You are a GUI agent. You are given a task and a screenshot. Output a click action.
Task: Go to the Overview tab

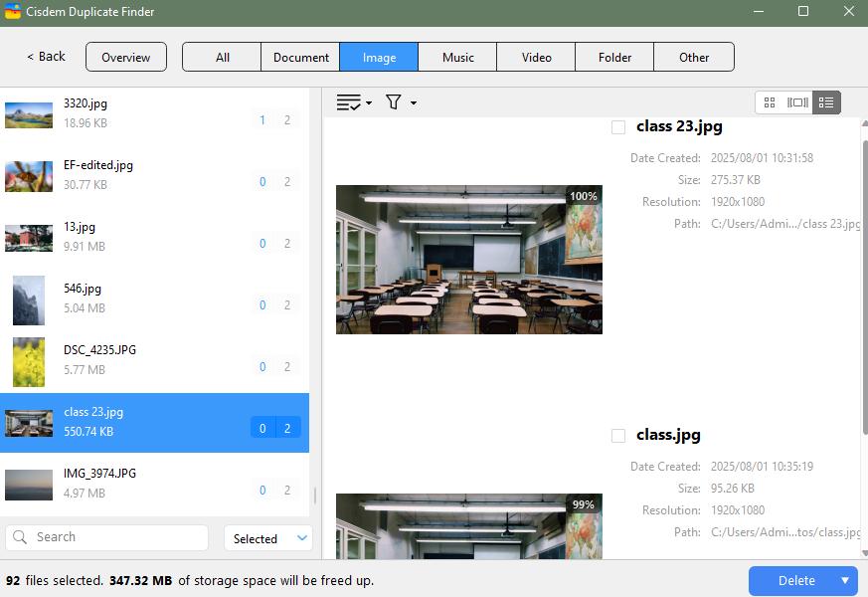point(125,57)
